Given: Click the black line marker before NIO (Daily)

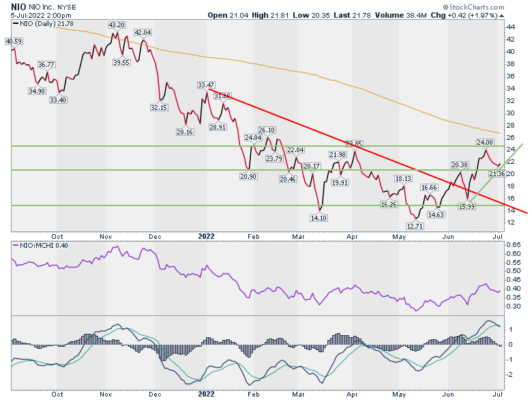Looking at the screenshot, I should point(16,24).
